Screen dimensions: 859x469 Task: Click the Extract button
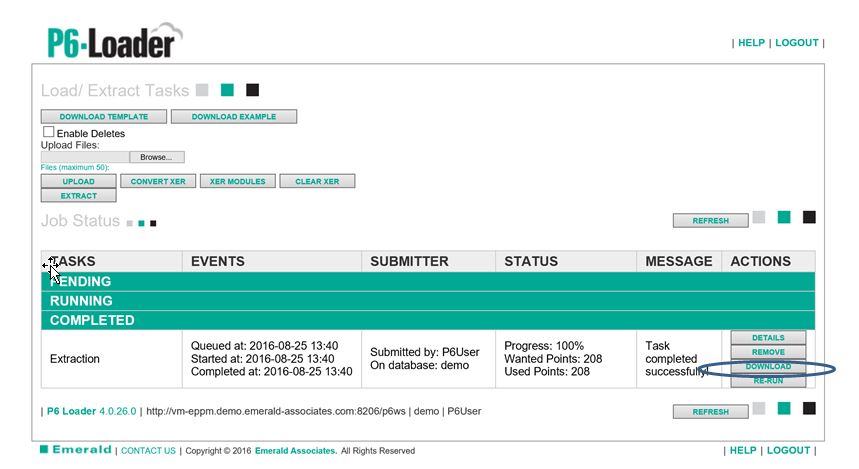(78, 196)
